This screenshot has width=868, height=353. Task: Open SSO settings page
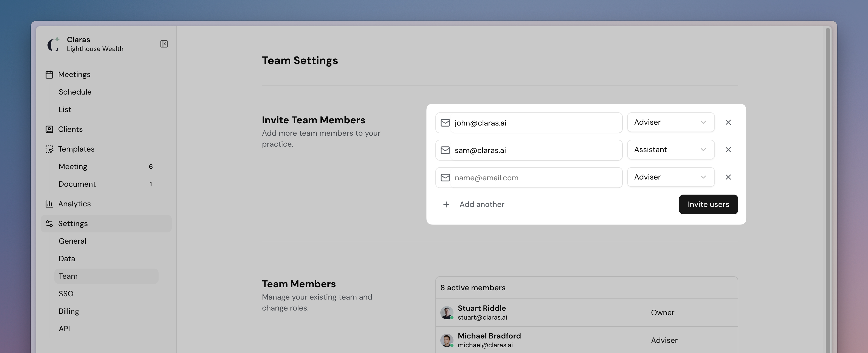106,294
